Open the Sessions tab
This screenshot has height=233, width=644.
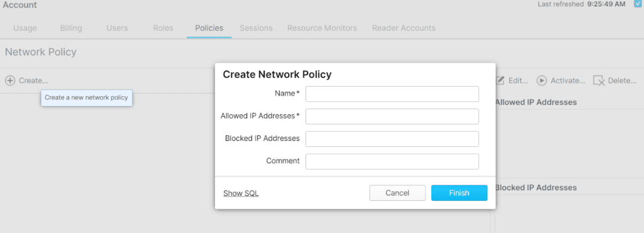tap(257, 28)
